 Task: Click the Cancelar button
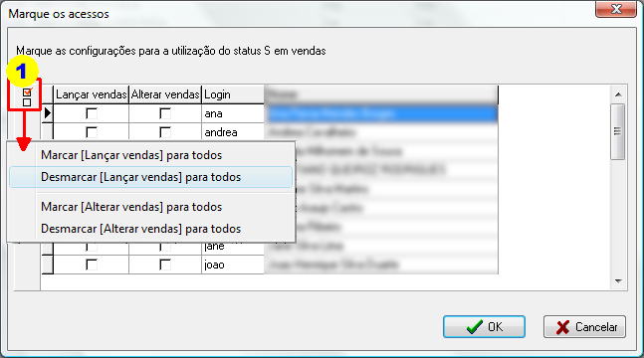[584, 327]
